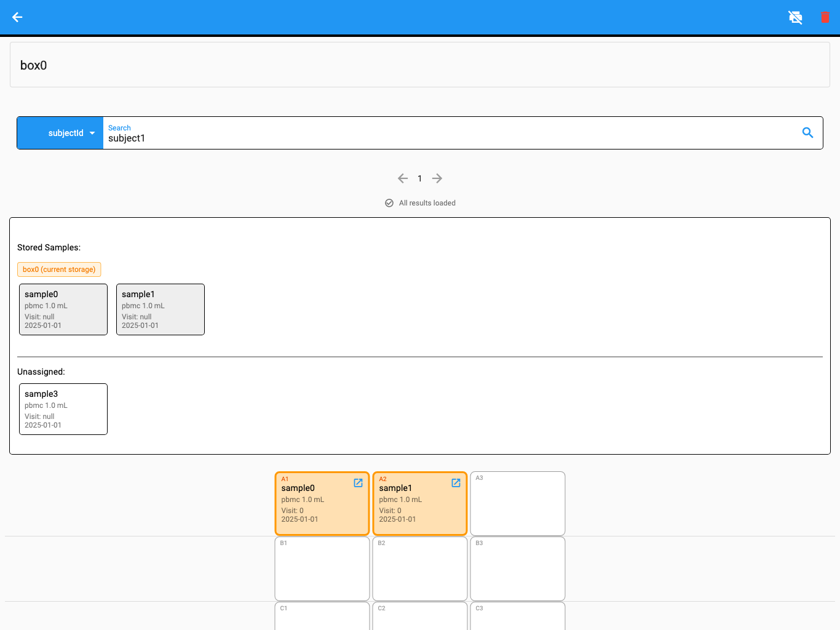This screenshot has width=840, height=630.
Task: Click the 'Stored Samples:' heading
Action: click(x=49, y=247)
